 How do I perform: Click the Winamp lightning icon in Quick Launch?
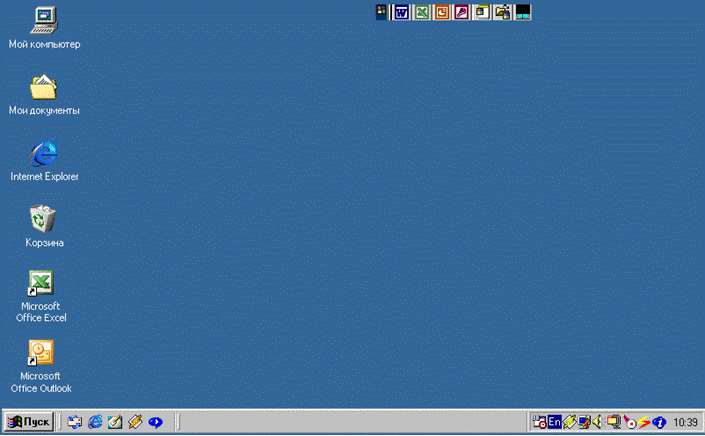[x=135, y=422]
